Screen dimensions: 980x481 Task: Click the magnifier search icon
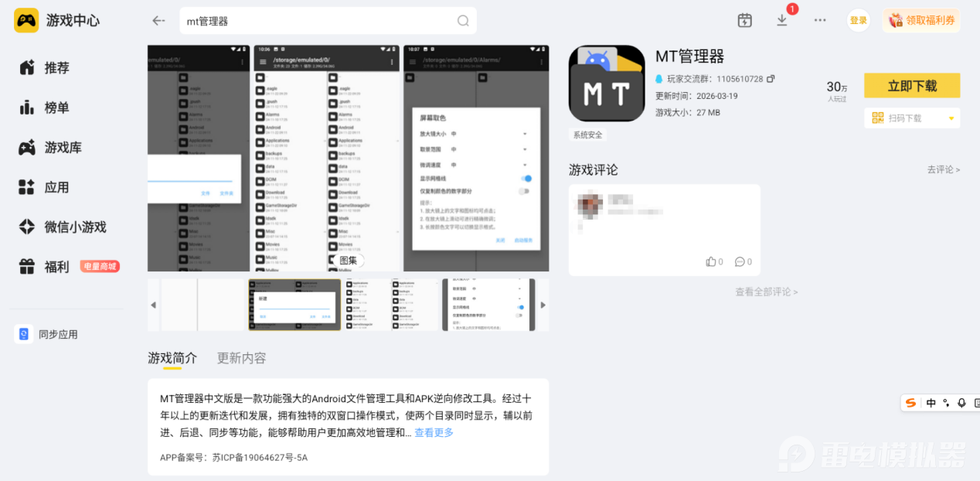coord(463,21)
